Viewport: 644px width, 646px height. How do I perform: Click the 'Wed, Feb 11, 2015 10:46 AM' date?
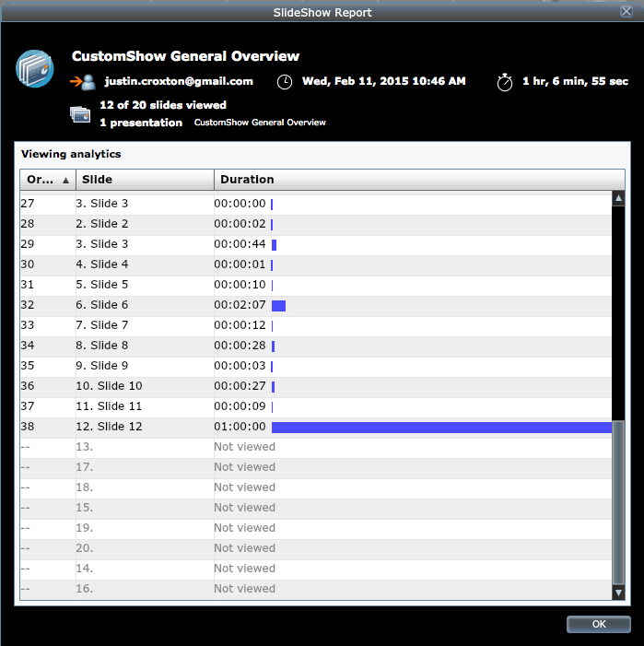384,81
